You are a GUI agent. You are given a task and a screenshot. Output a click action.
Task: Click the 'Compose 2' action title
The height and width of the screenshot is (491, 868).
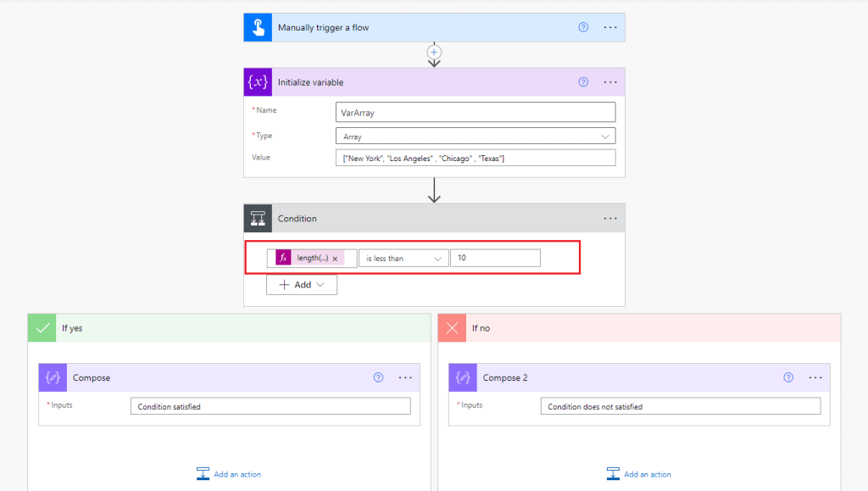(505, 378)
